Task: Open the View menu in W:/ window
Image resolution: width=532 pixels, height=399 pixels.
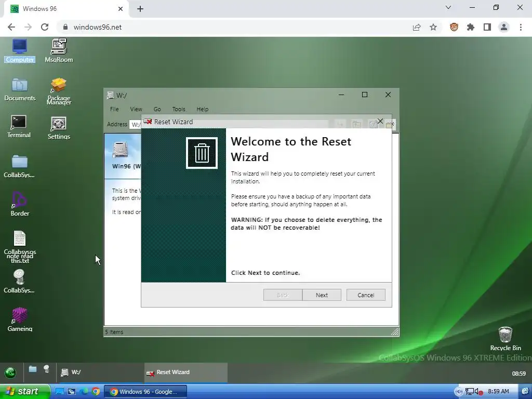Action: click(x=136, y=109)
